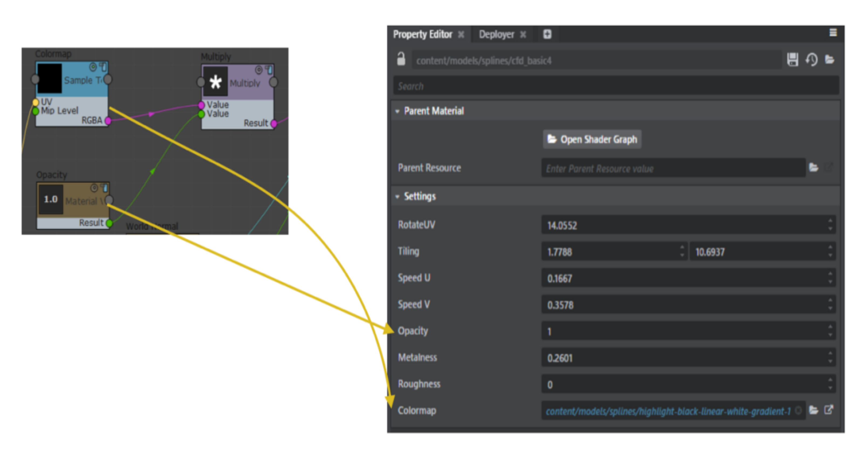868x456 pixels.
Task: Select the Property Editor tab
Action: [423, 34]
